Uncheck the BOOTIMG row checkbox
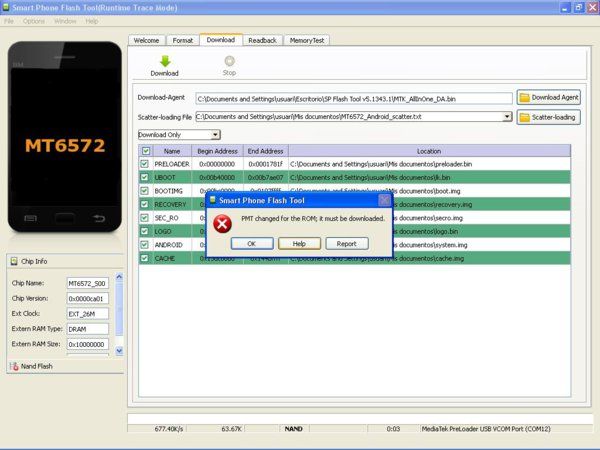The height and width of the screenshot is (450, 600). click(x=144, y=191)
